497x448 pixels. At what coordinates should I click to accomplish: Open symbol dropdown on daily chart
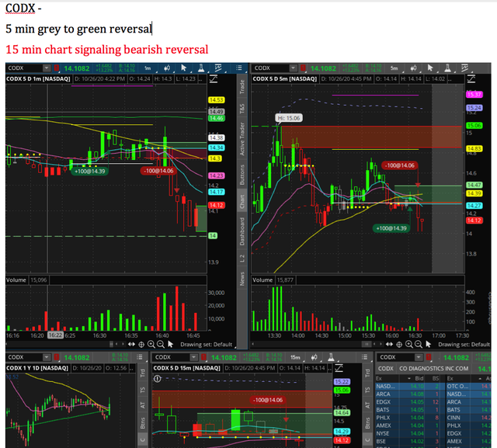tap(47, 357)
